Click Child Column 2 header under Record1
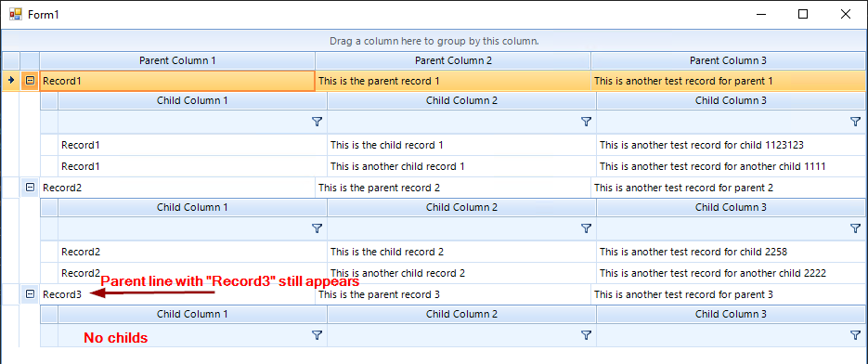This screenshot has width=868, height=364. [x=461, y=101]
